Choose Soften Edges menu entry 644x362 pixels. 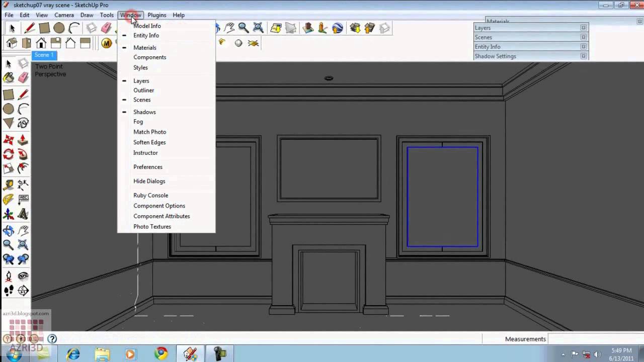(x=167, y=142)
